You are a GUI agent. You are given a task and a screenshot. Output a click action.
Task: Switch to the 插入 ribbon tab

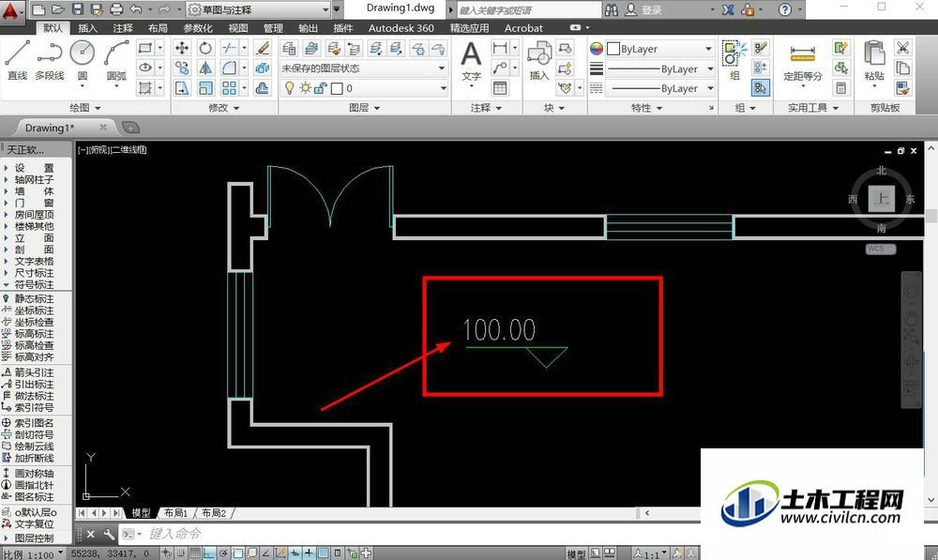click(87, 28)
